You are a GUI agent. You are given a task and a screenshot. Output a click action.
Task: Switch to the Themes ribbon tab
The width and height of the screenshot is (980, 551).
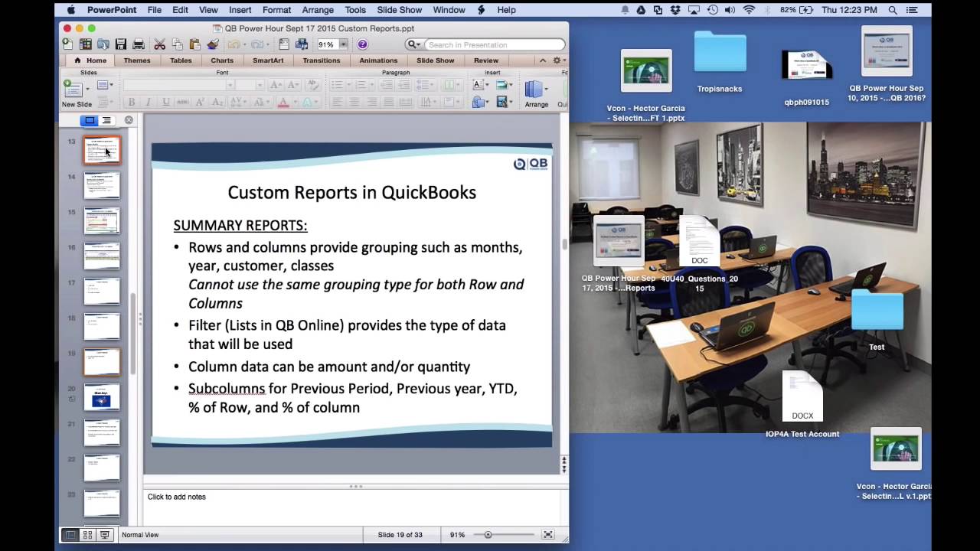point(137,60)
